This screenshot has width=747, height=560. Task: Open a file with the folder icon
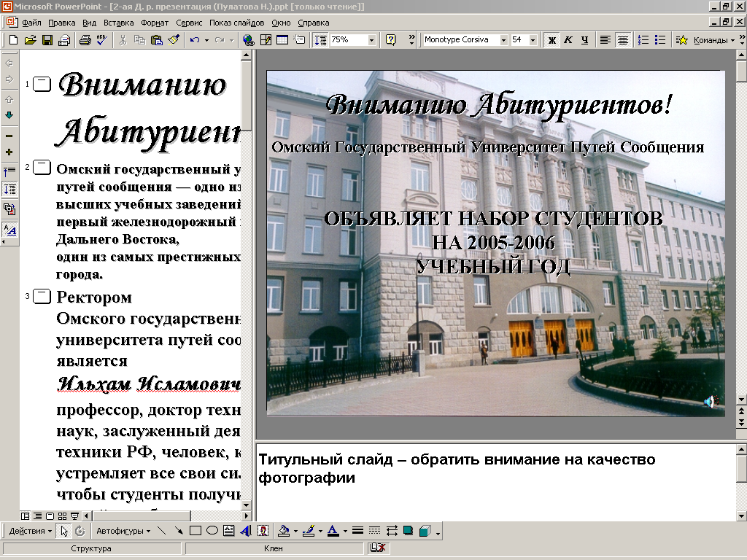tap(30, 40)
